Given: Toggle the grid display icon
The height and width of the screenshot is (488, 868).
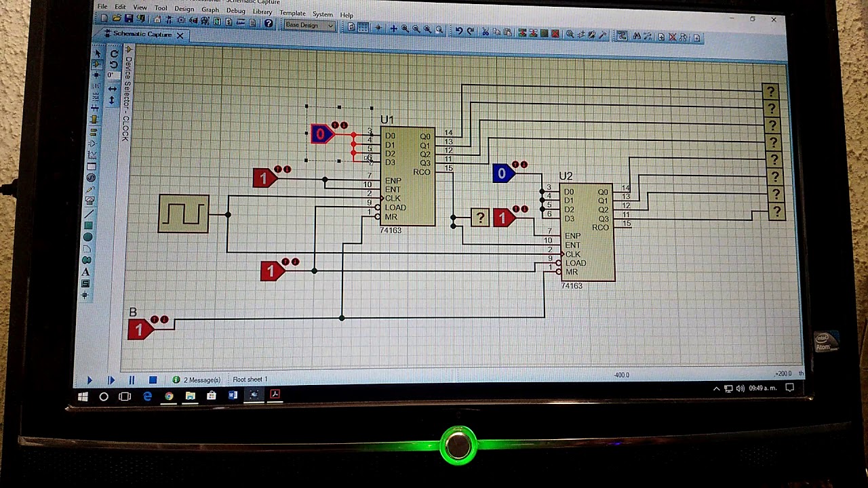Looking at the screenshot, I should point(363,28).
